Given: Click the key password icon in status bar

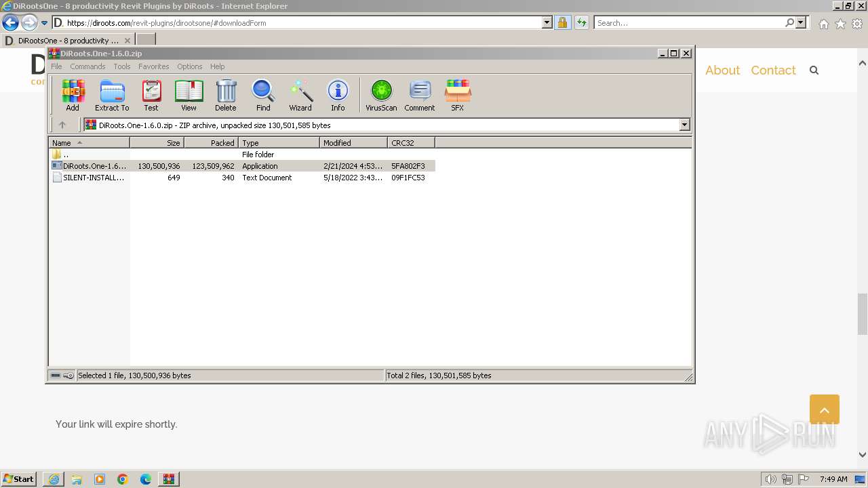Looking at the screenshot, I should pos(68,375).
